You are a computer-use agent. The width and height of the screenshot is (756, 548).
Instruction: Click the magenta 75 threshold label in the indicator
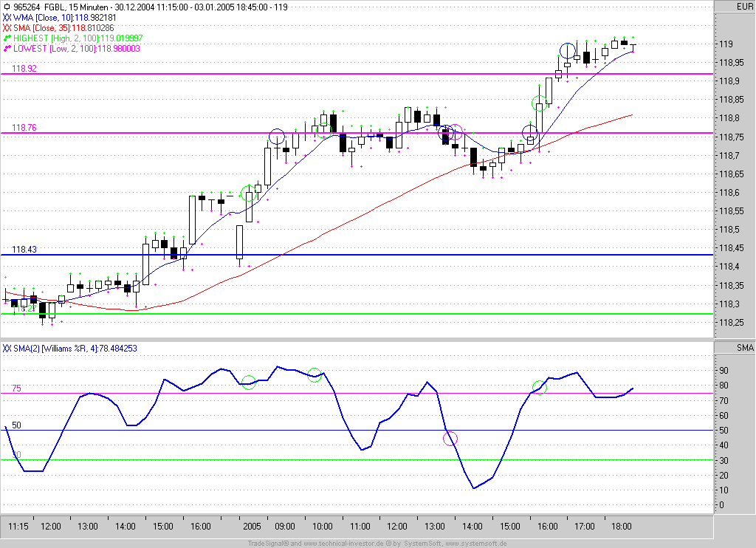pos(16,388)
